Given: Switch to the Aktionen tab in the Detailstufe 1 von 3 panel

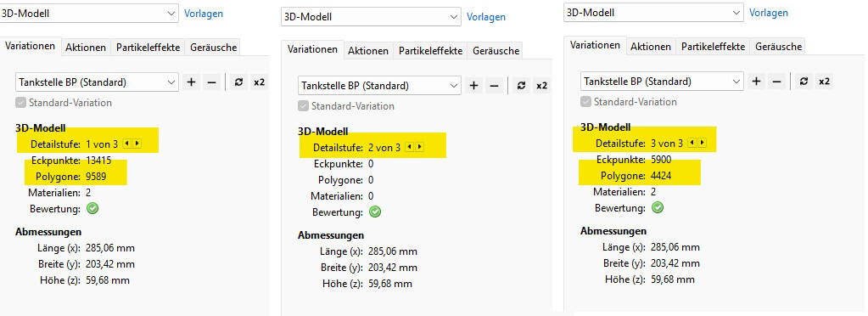Looking at the screenshot, I should tap(86, 48).
